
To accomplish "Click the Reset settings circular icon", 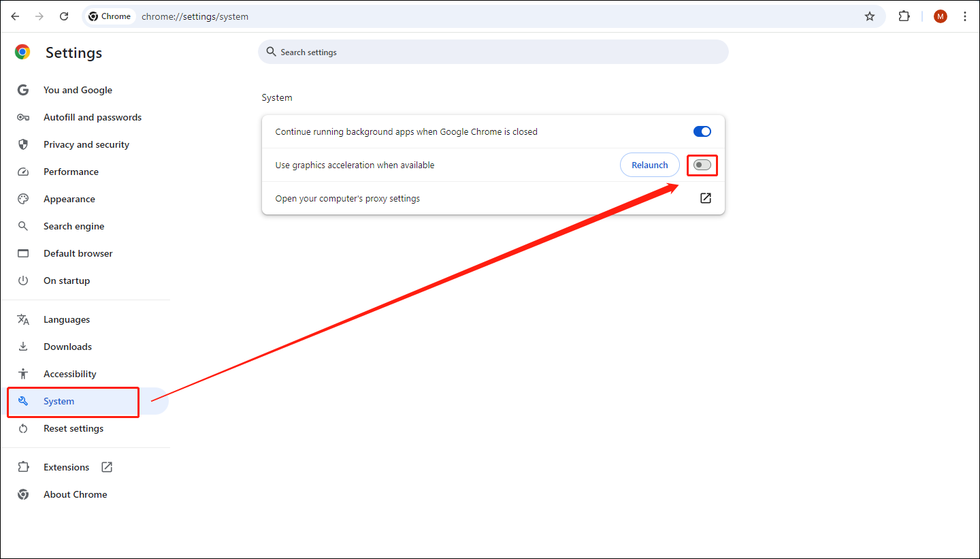I will pos(23,428).
